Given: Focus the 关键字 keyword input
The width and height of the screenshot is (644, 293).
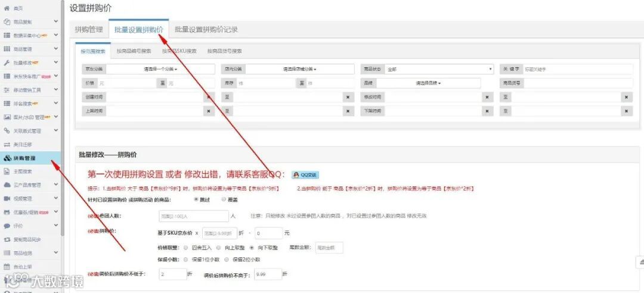Looking at the screenshot, I should point(577,69).
